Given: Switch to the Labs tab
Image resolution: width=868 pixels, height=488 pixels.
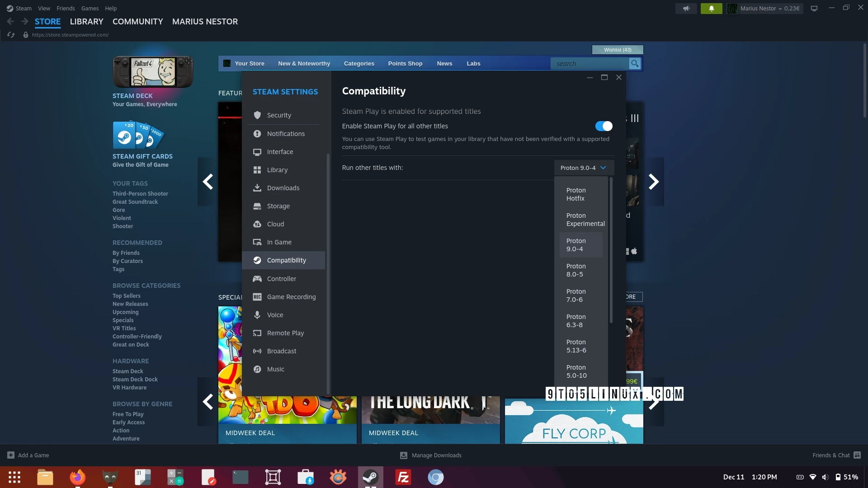Looking at the screenshot, I should (473, 63).
